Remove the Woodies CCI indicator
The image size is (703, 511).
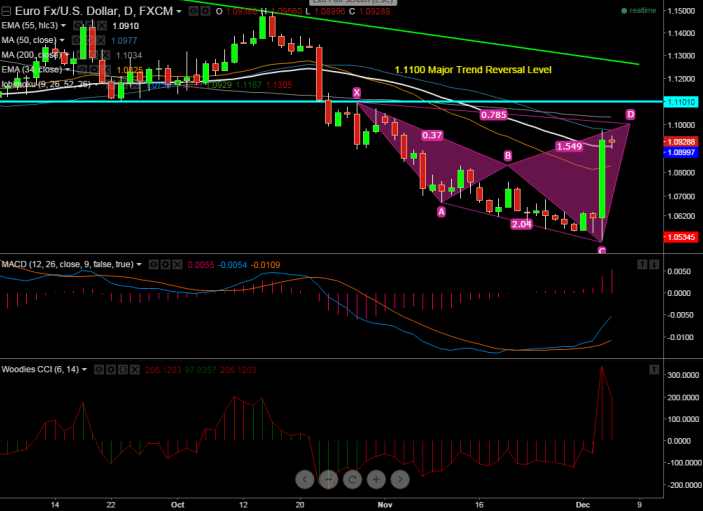135,369
